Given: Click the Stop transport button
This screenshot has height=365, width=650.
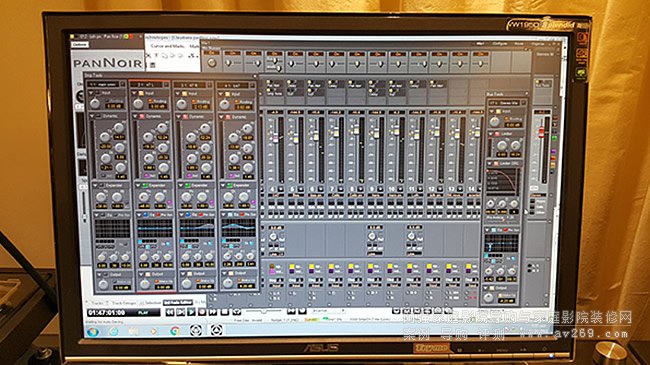Looking at the screenshot, I should pyautogui.click(x=224, y=312).
